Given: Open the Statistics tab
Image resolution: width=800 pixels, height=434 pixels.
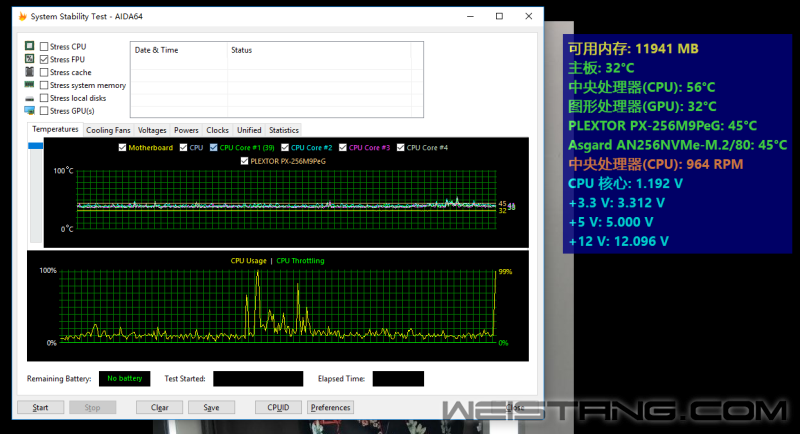Looking at the screenshot, I should (283, 130).
